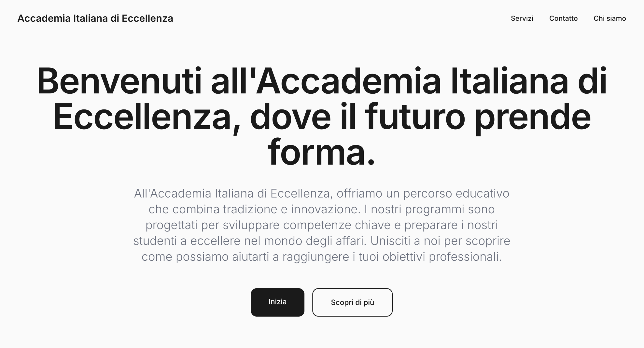
Task: Click the paragraph line starting "progettati per sviluppare"
Action: 321,225
